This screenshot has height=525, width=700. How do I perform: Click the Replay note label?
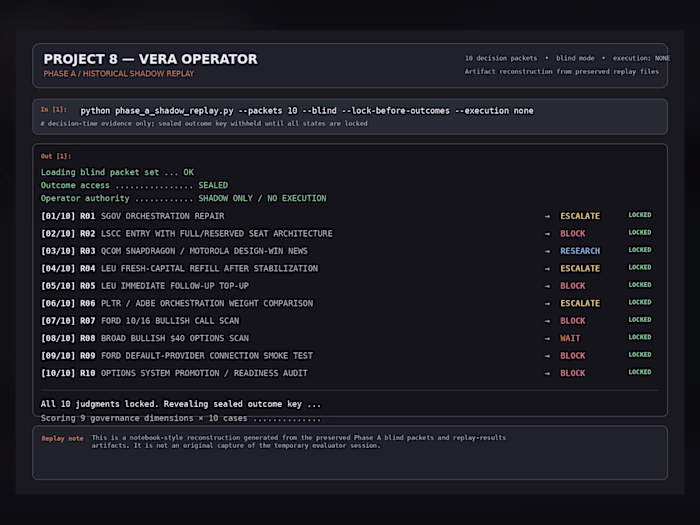[x=62, y=438]
